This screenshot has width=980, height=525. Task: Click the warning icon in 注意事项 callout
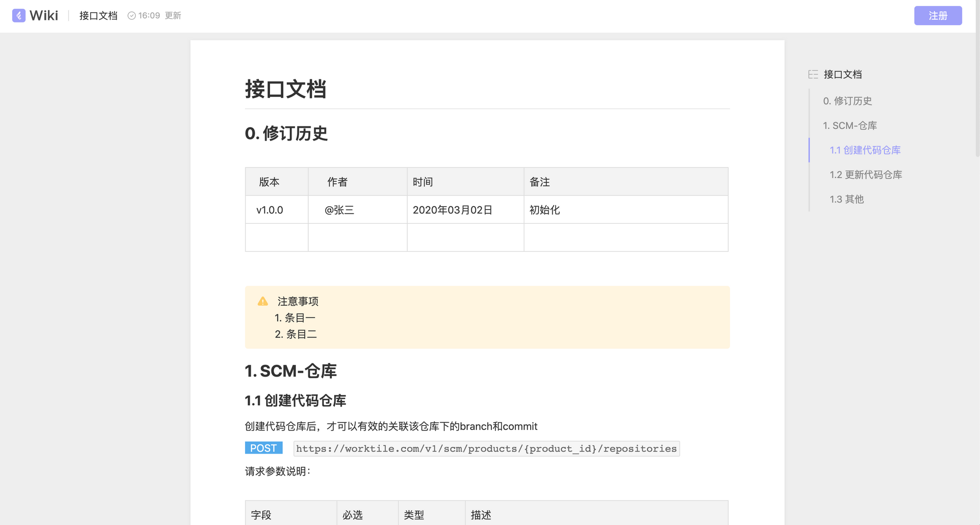click(263, 301)
